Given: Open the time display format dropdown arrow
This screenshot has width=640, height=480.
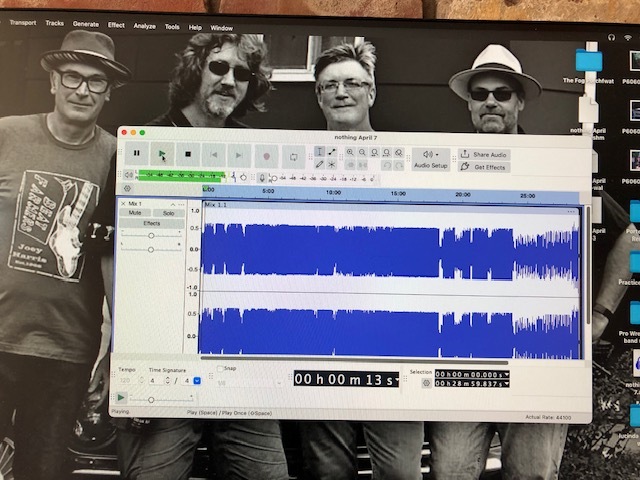Looking at the screenshot, I should [396, 380].
